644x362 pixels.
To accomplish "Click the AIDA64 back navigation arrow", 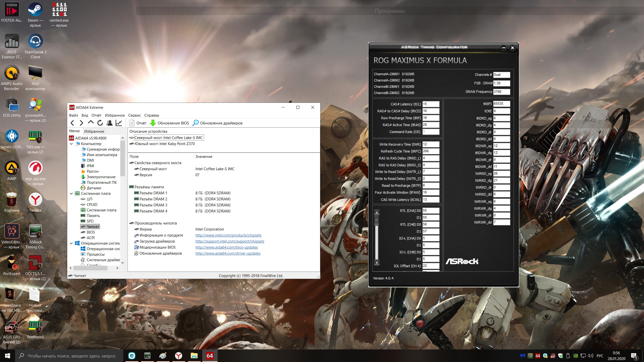I will point(72,123).
